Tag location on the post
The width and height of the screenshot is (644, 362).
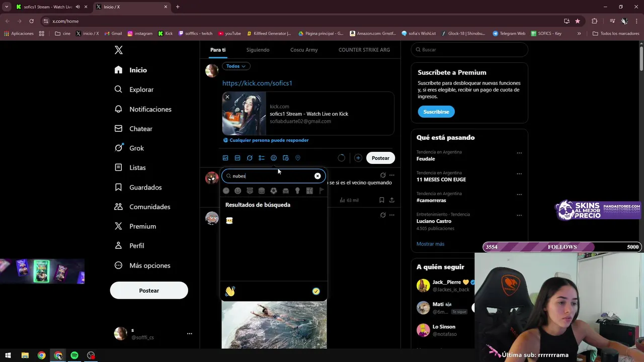pos(298,158)
